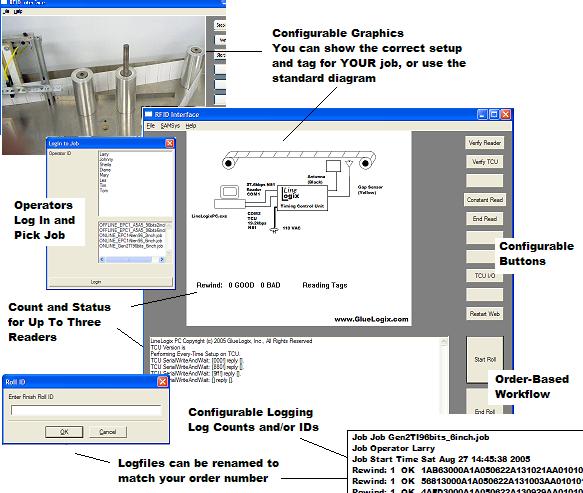Select operator Sheila in the Operator ID list
The height and width of the screenshot is (493, 583).
(x=105, y=164)
